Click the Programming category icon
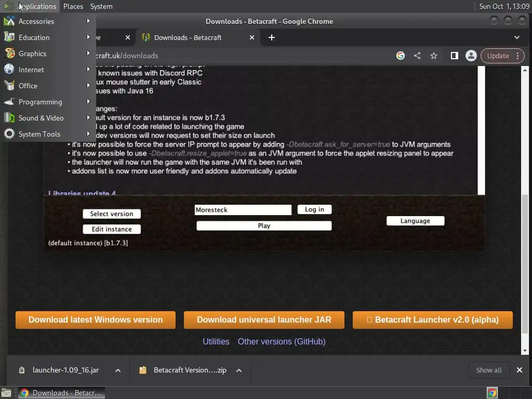The height and width of the screenshot is (399, 532). [x=9, y=101]
